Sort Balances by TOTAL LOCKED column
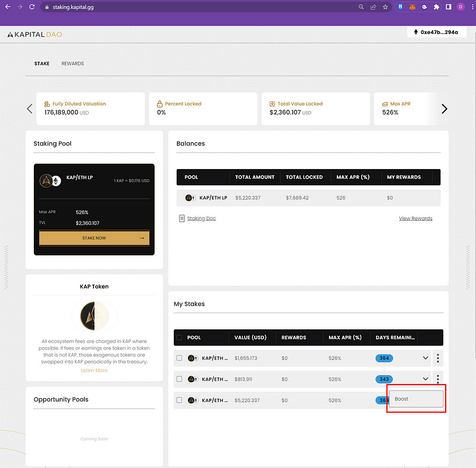The width and height of the screenshot is (476, 468). tap(304, 177)
